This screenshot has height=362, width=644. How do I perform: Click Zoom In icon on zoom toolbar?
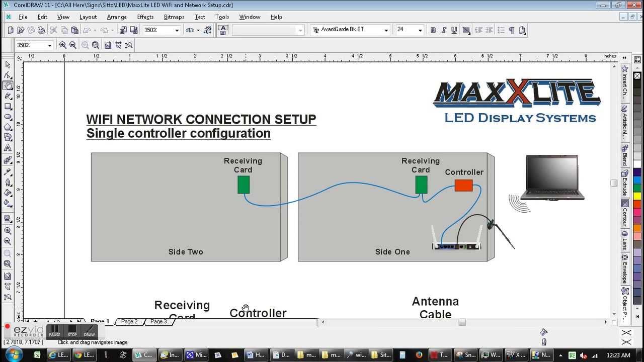click(63, 45)
